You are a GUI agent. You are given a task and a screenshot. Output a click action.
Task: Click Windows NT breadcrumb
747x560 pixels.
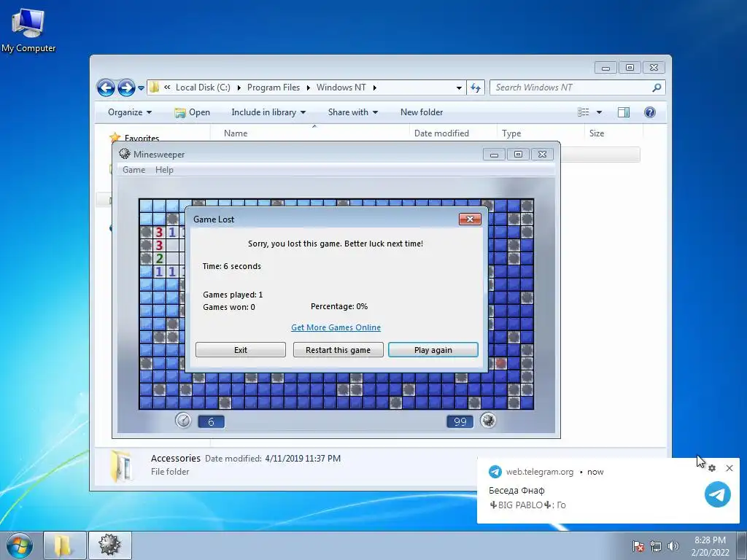341,87
